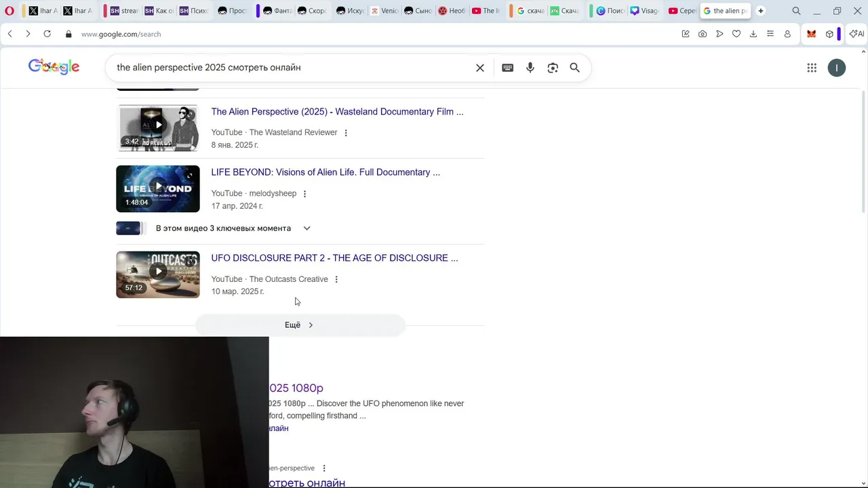Image resolution: width=868 pixels, height=488 pixels.
Task: Switch to the Venic tab
Action: 383,11
